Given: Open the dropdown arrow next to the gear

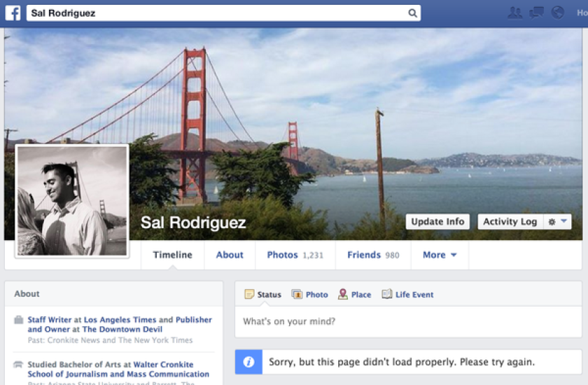Looking at the screenshot, I should click(563, 222).
